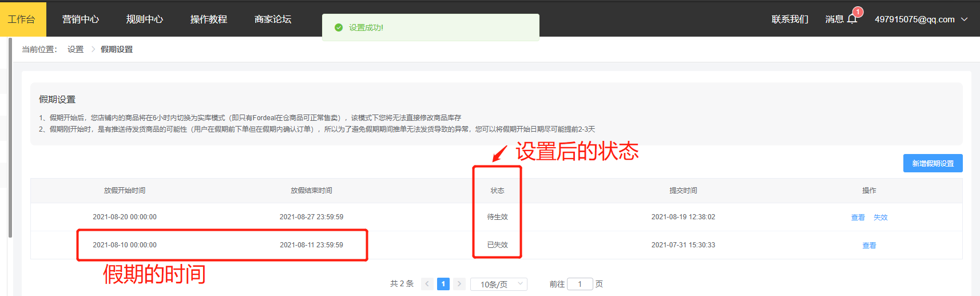This screenshot has width=980, height=296.
Task: Click the 前往 page number input field
Action: coord(580,284)
